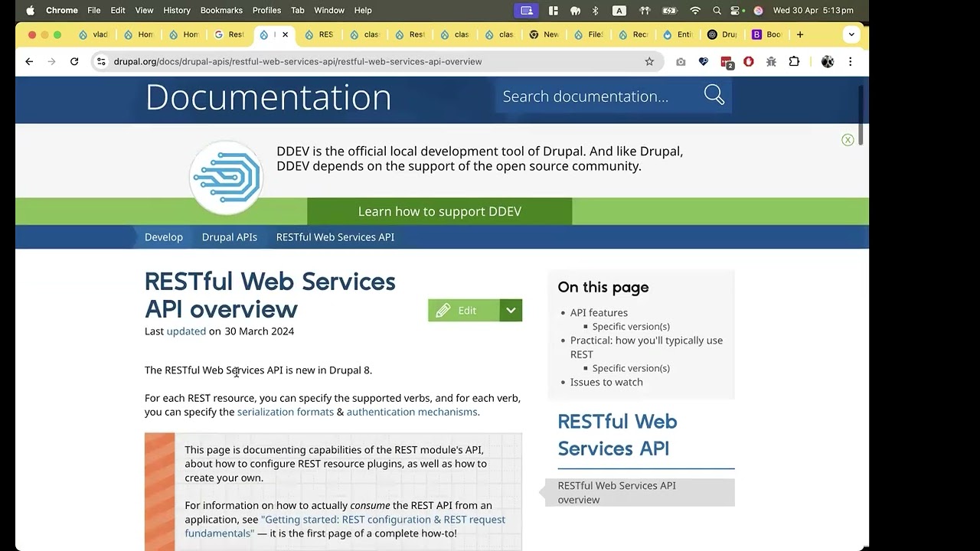The image size is (980, 551).
Task: Click the red shield extension icon
Action: (749, 61)
